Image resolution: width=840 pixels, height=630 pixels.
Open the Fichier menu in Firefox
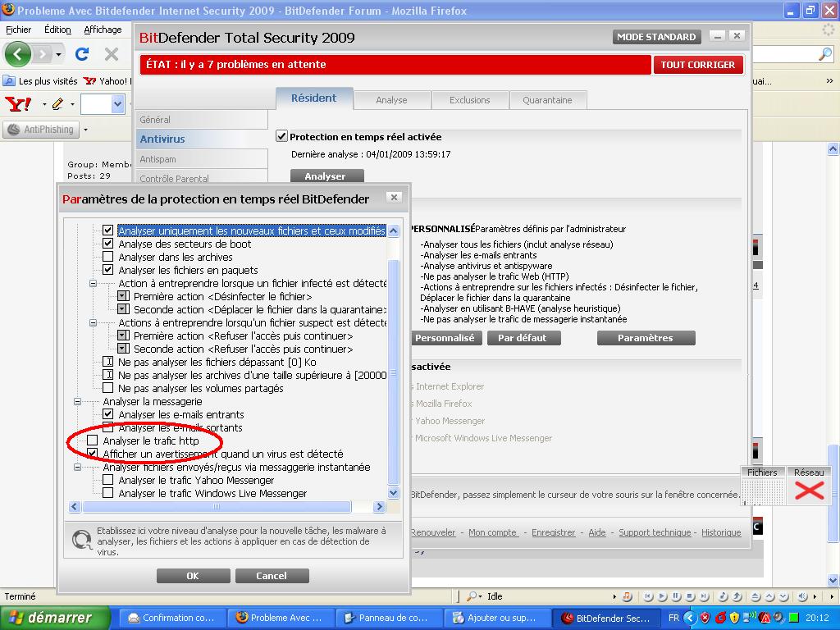pos(18,30)
